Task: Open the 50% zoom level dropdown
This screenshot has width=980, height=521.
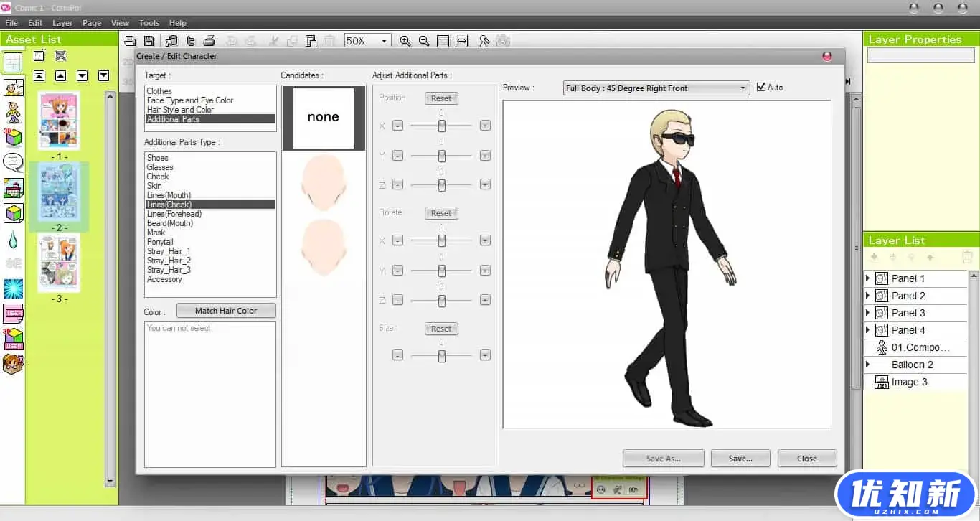Action: (x=384, y=41)
